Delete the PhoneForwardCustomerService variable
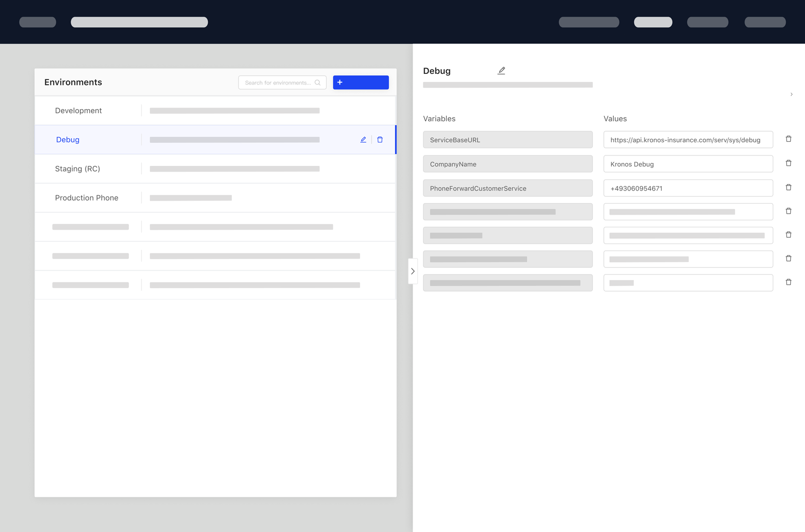 pos(788,187)
